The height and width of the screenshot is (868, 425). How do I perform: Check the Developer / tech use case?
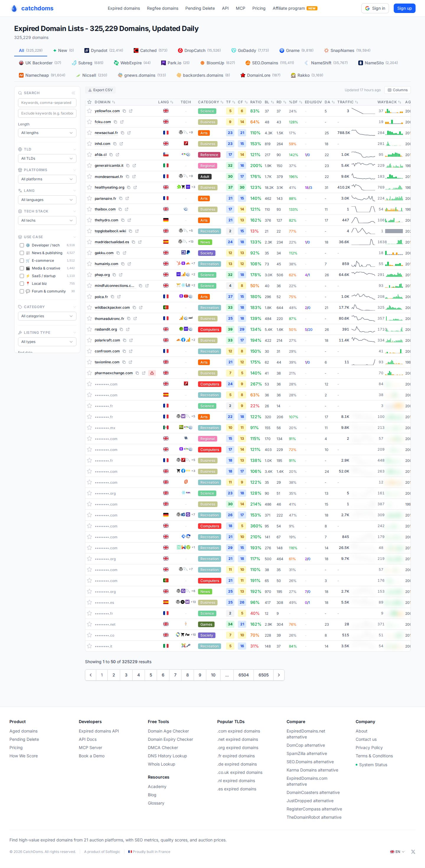(x=22, y=245)
